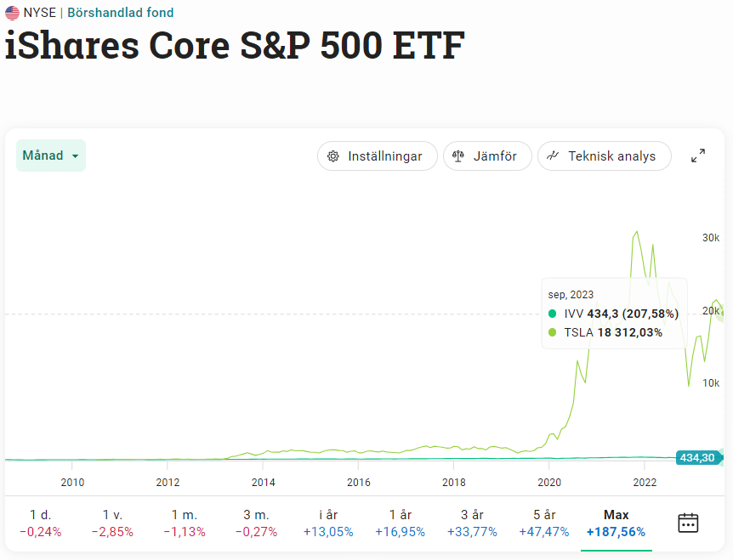Click the US flag NYSE icon

[x=12, y=13]
